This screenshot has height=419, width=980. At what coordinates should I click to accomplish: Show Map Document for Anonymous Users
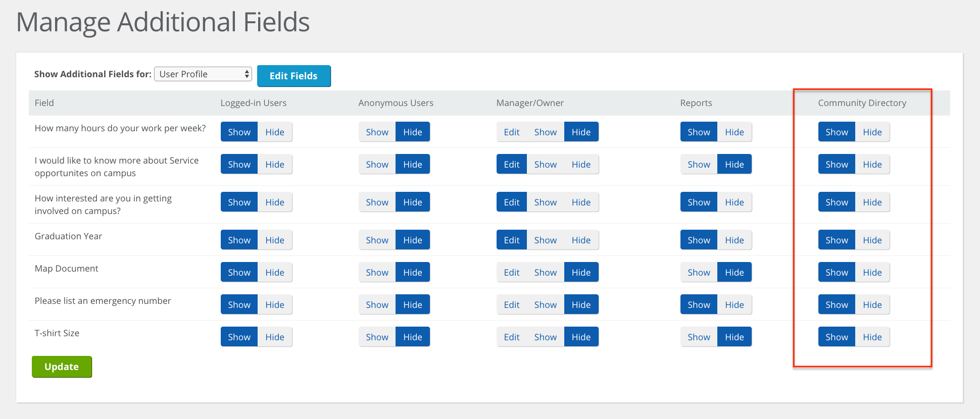(x=377, y=272)
